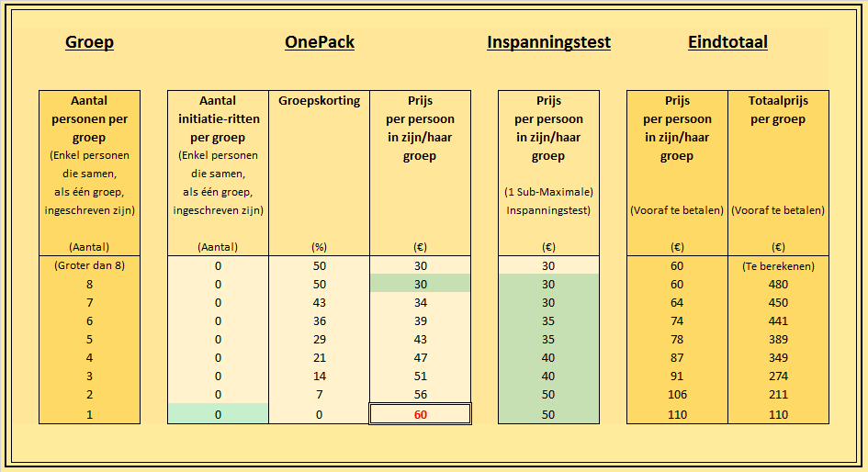868x472 pixels.
Task: Click the 56 OnePack price cell
Action: click(420, 395)
